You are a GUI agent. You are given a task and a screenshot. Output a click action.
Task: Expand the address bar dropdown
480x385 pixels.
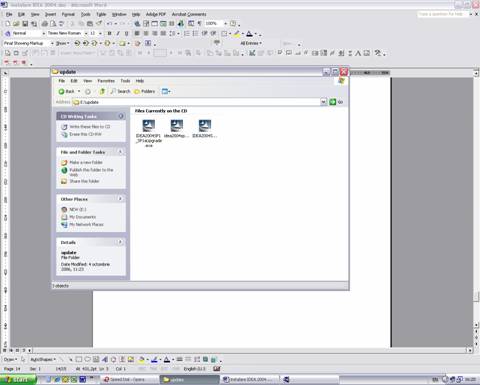click(x=323, y=102)
